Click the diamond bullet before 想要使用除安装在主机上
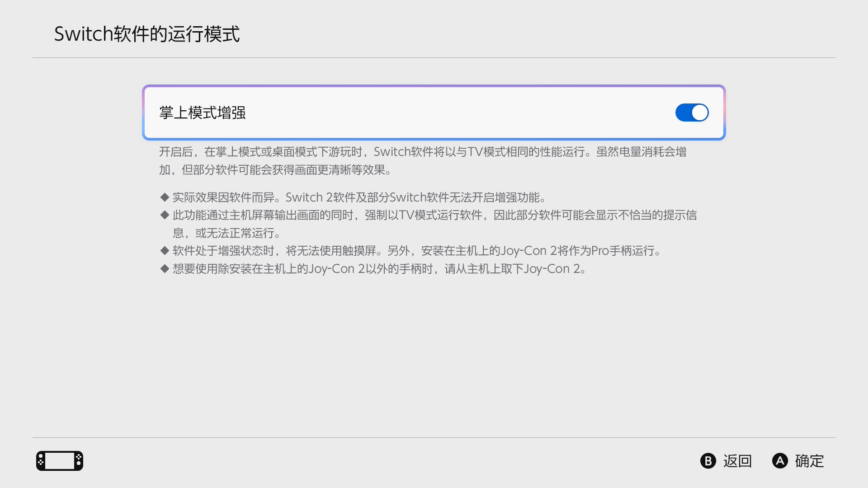 point(165,268)
